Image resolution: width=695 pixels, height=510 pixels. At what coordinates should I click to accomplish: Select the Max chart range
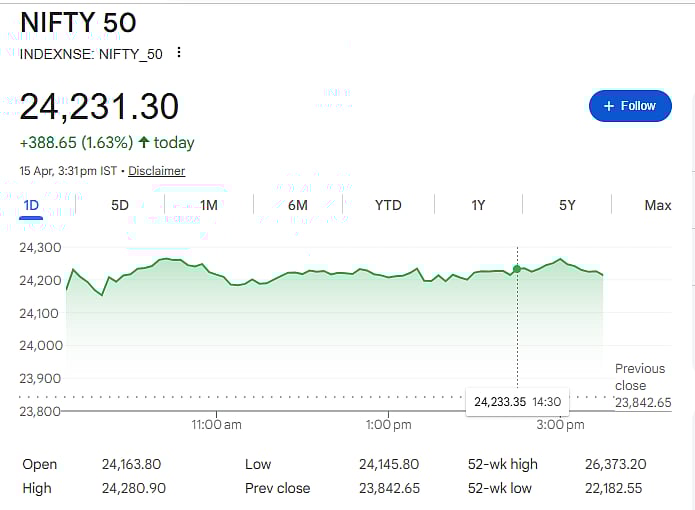coord(657,206)
